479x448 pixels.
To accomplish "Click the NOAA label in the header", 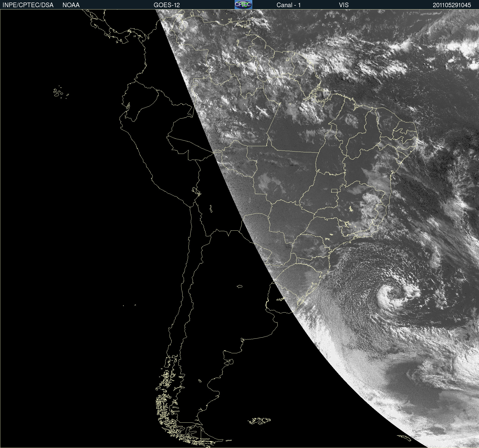I will pos(71,5).
